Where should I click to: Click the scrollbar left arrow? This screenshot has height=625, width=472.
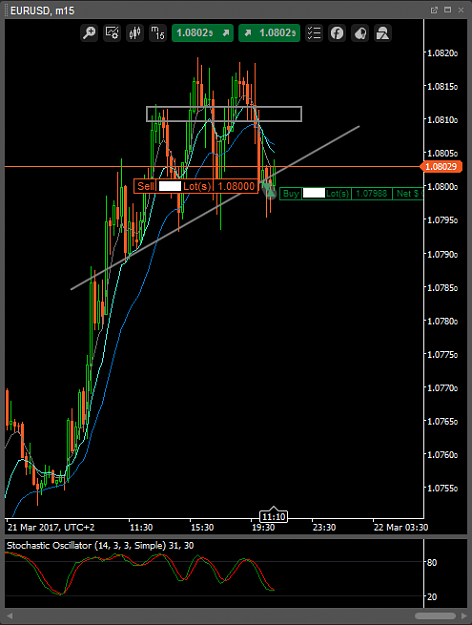pyautogui.click(x=10, y=616)
